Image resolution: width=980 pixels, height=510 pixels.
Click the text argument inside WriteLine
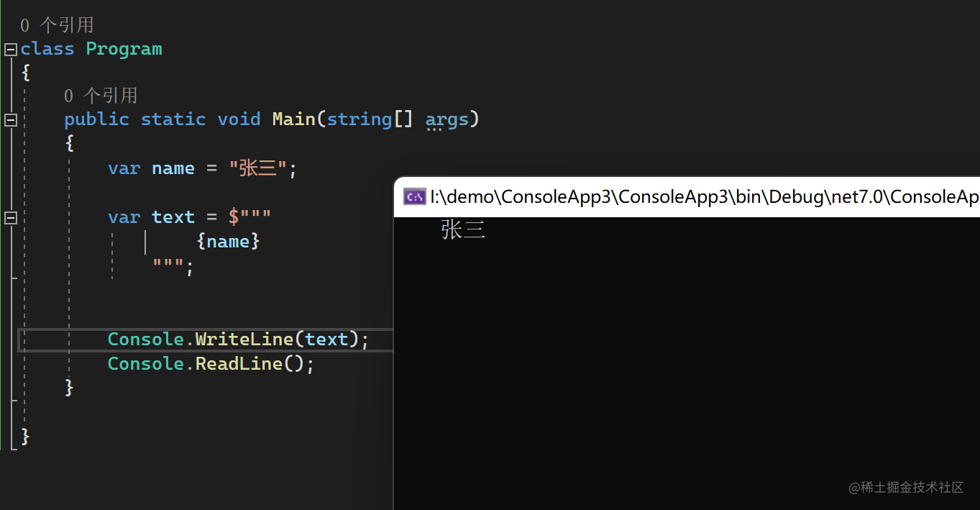326,340
